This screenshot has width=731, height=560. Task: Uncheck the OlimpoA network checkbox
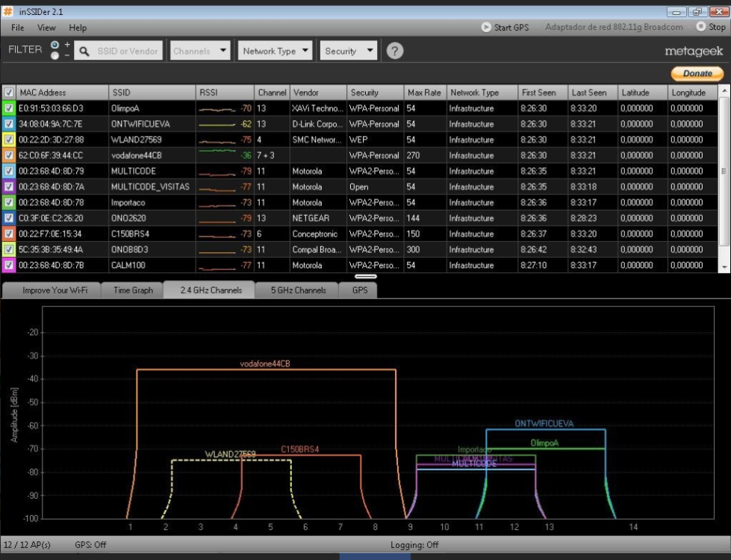point(9,108)
